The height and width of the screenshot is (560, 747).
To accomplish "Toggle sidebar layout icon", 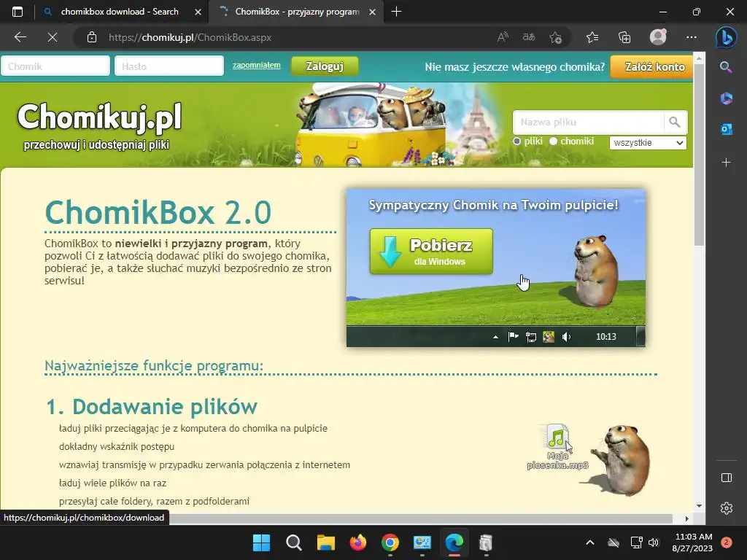I will [x=726, y=478].
